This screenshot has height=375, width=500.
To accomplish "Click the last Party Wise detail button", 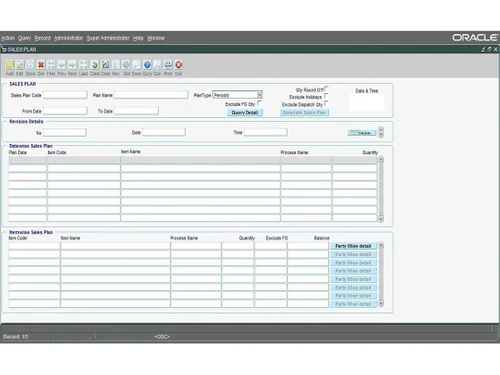I will [353, 304].
